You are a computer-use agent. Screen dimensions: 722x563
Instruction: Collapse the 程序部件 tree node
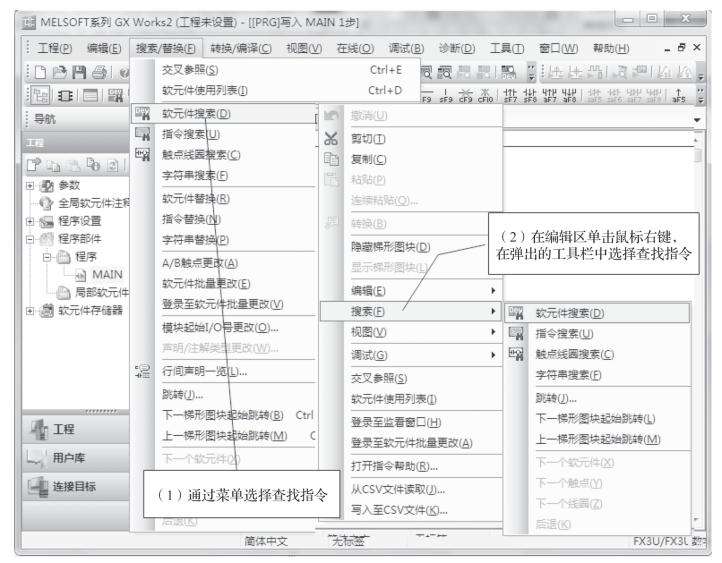point(30,239)
